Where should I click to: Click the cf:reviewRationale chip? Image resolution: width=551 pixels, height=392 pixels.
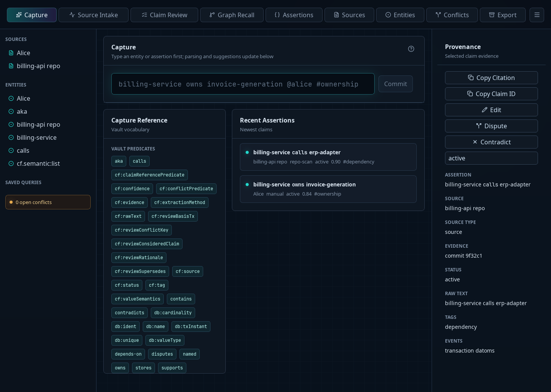139,258
